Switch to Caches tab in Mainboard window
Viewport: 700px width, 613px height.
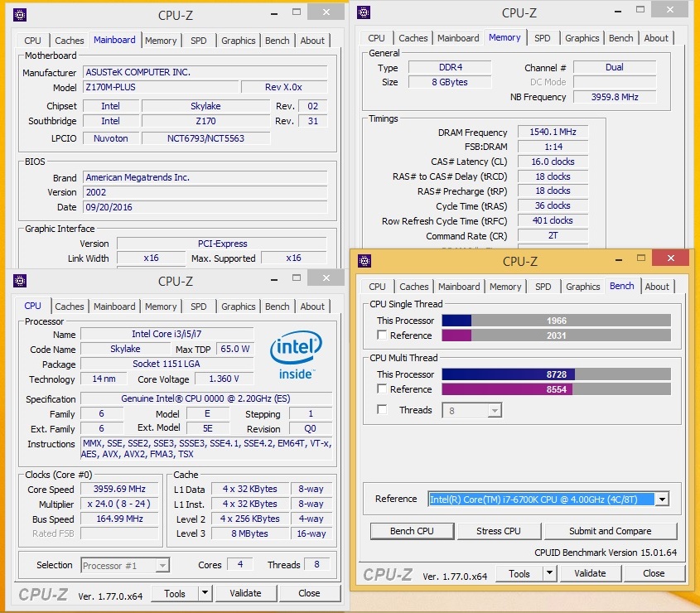pyautogui.click(x=70, y=41)
